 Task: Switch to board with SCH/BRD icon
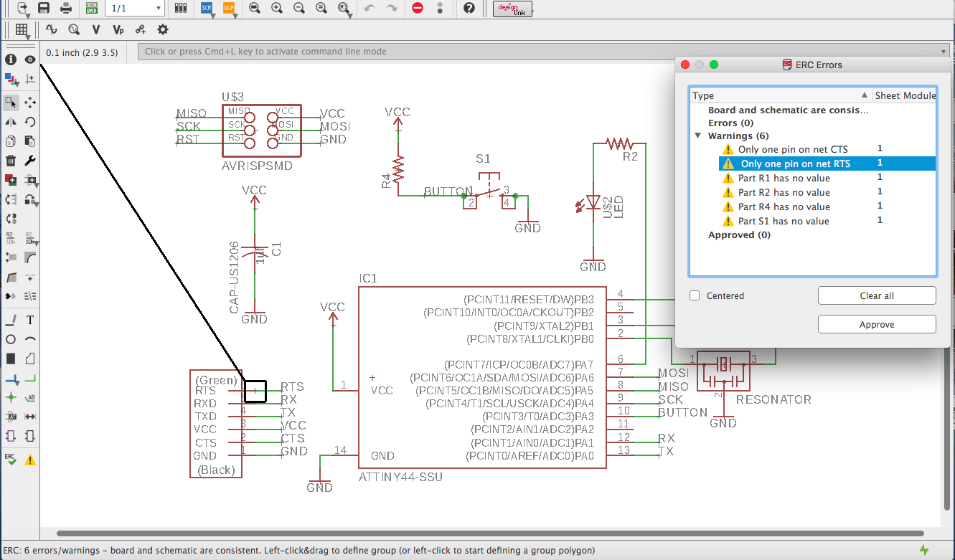92,8
